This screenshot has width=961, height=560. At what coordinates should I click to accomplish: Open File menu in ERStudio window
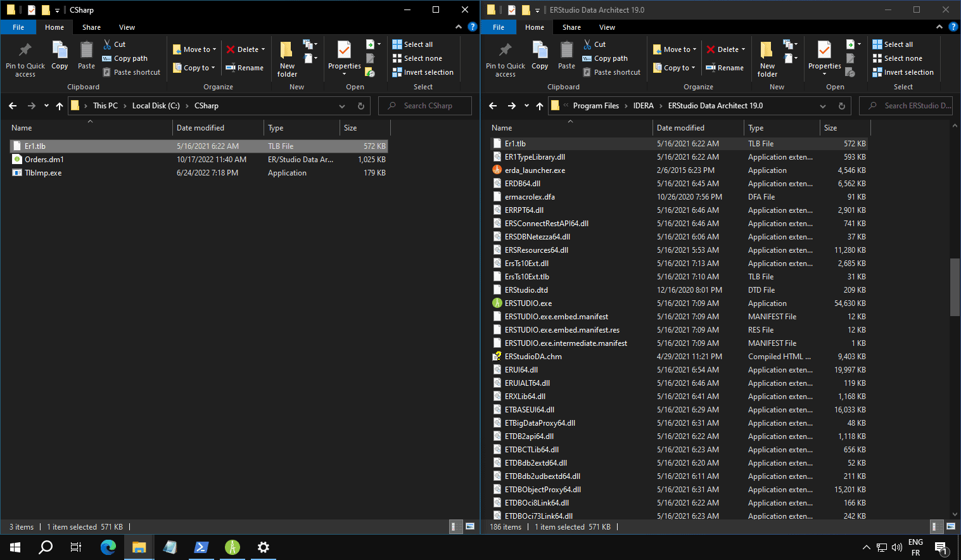tap(499, 27)
